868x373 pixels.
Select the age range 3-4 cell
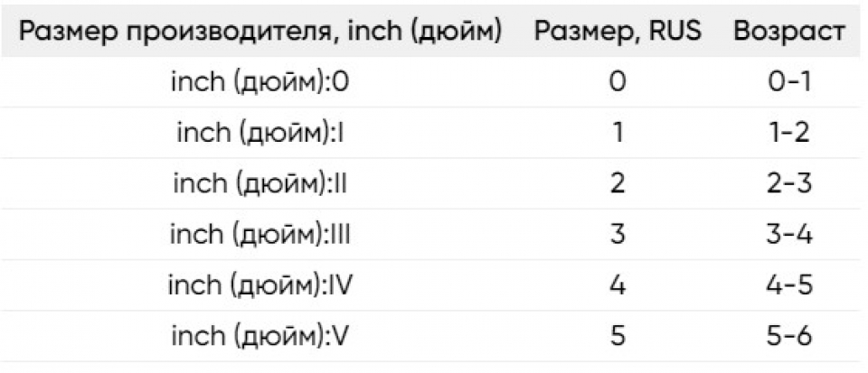[x=790, y=235]
